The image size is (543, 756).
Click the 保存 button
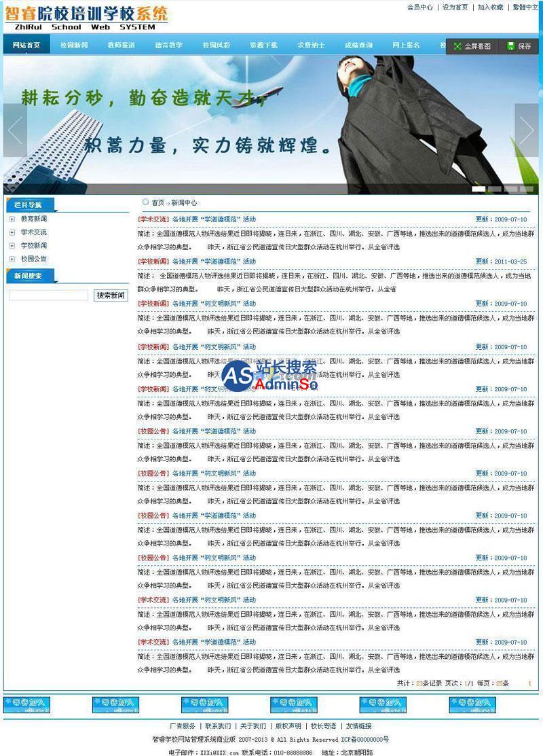click(519, 46)
